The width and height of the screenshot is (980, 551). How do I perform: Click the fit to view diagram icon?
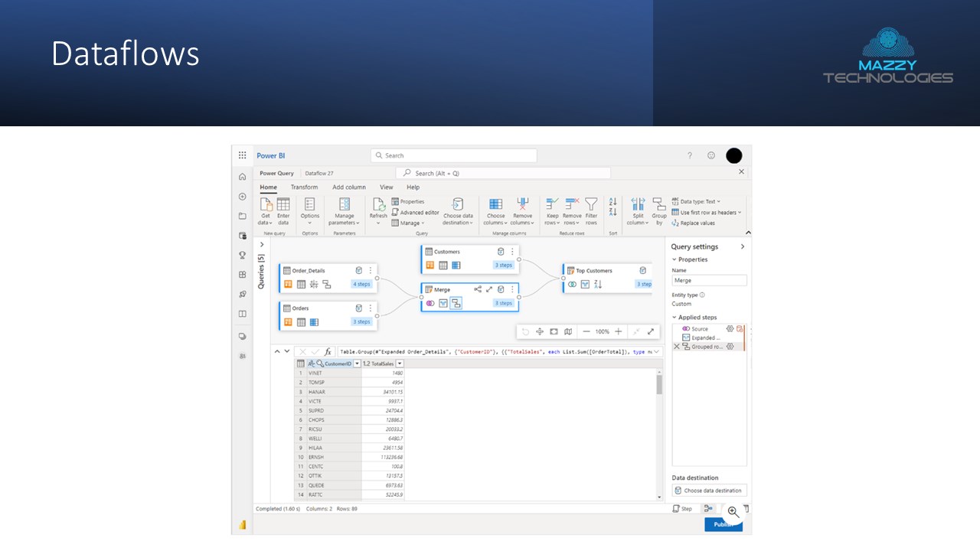(554, 331)
